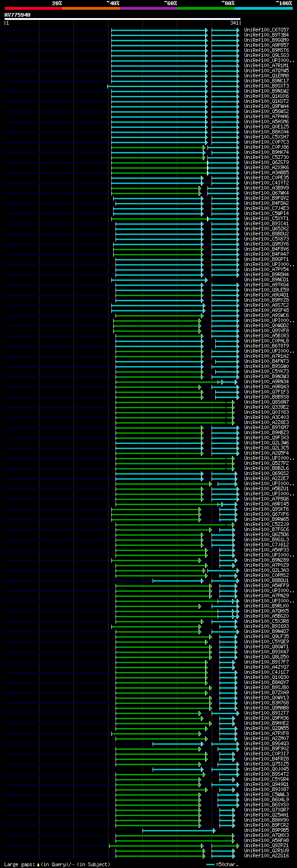Select the UniRef100_B4FNT3 label
This screenshot has height=868, width=297.
point(266,361)
